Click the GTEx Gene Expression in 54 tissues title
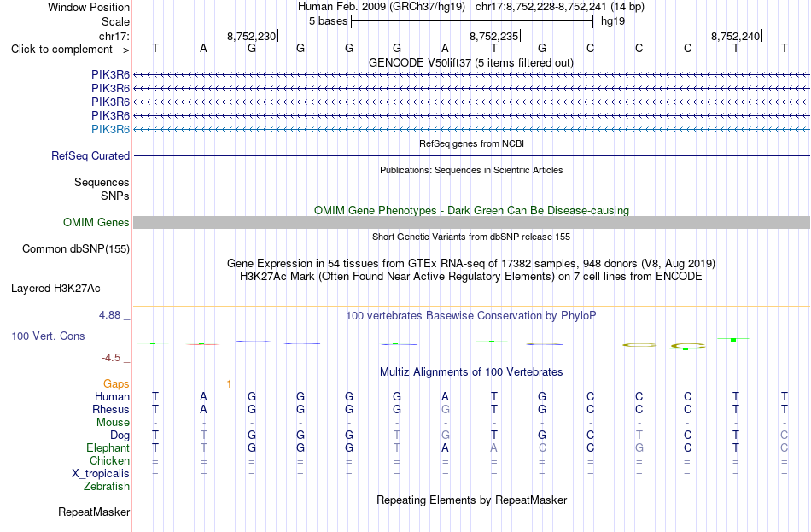Screen dimensions: 811x532 tap(471, 263)
